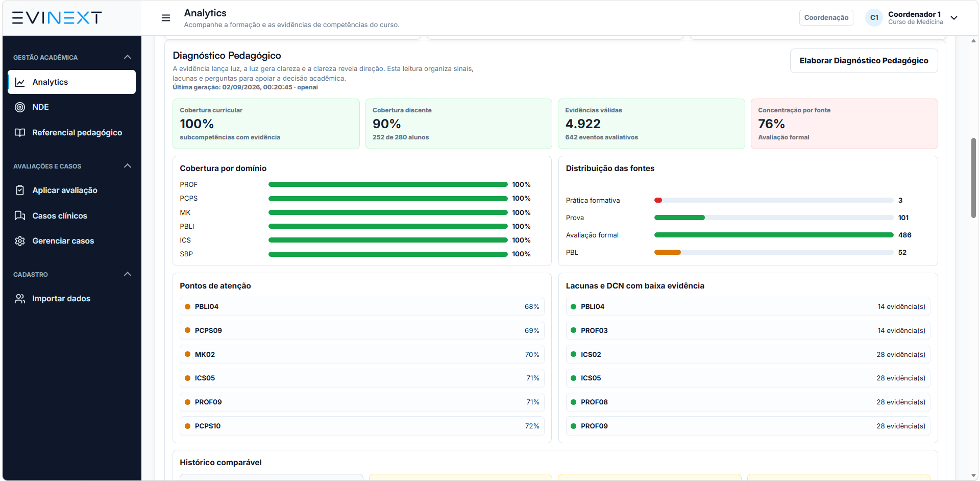Click the PROF domain coverage bar
The height and width of the screenshot is (481, 980).
tap(388, 184)
